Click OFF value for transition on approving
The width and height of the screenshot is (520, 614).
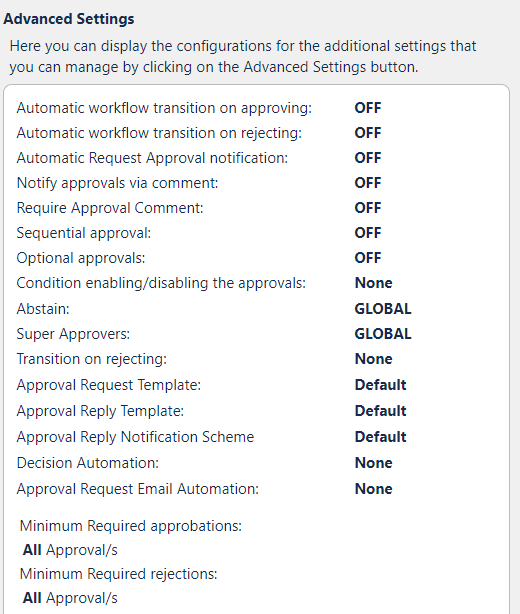pos(368,108)
